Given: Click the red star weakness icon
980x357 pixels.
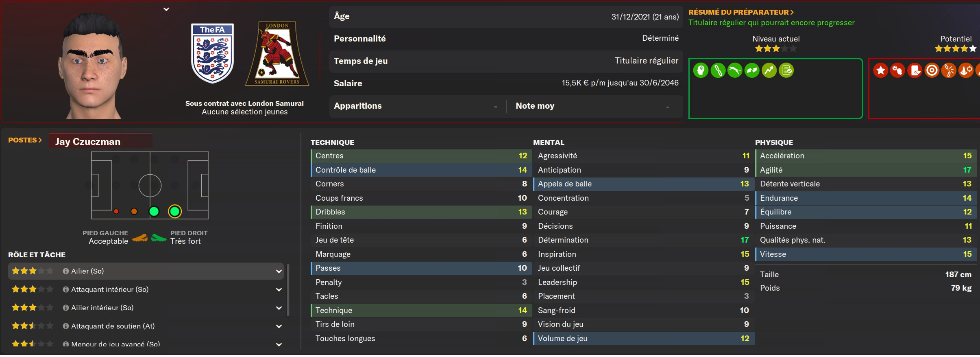Looking at the screenshot, I should click(x=880, y=70).
